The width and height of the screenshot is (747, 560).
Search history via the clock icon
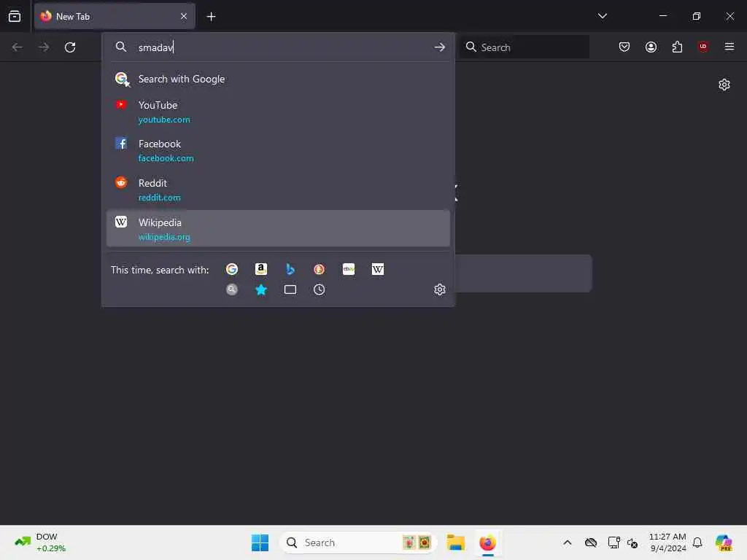click(320, 289)
